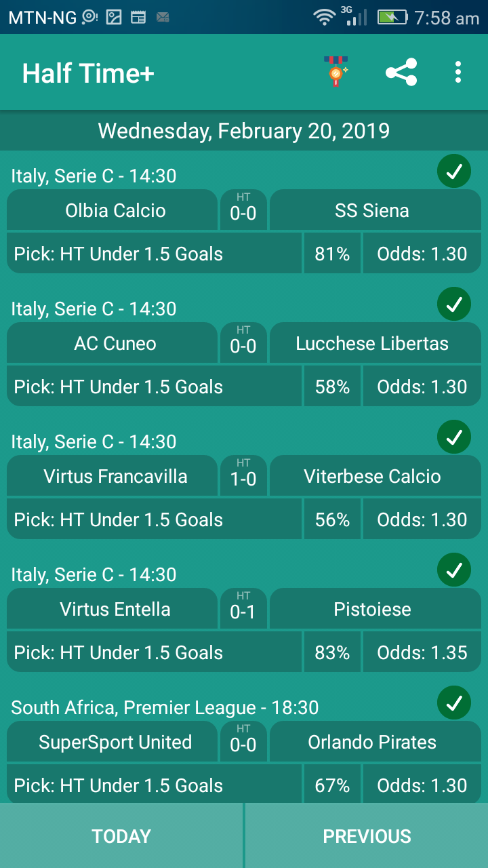Tap the medal rewards icon
Screen dimensions: 488x868
[336, 72]
